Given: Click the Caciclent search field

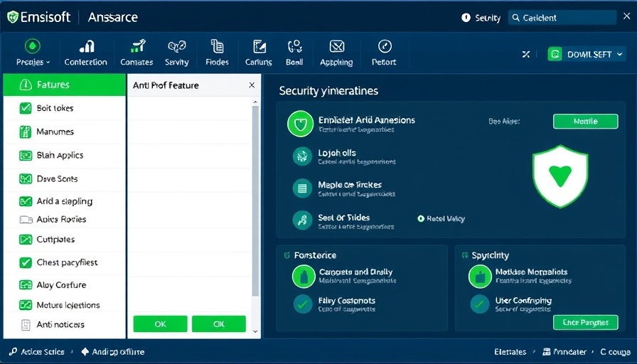Looking at the screenshot, I should [x=562, y=18].
